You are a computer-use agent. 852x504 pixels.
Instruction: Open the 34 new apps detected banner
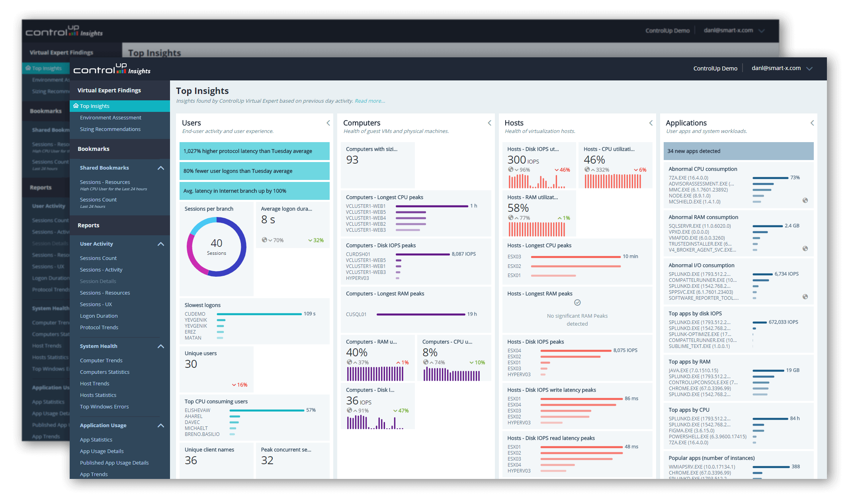739,151
